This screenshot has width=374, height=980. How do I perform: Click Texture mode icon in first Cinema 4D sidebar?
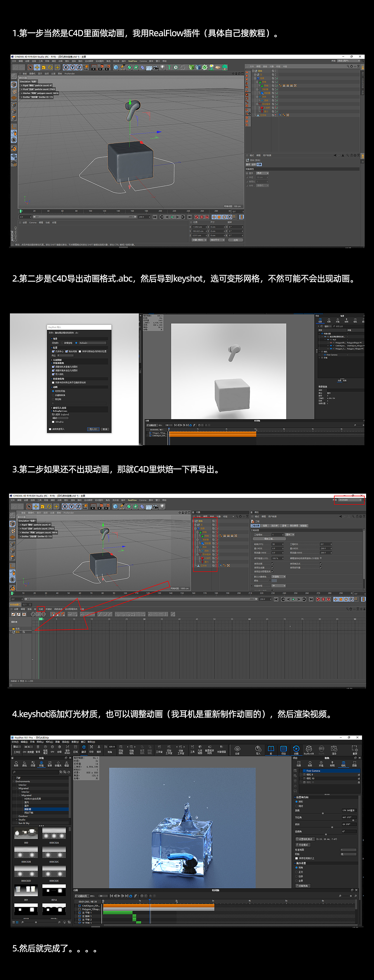point(14,91)
